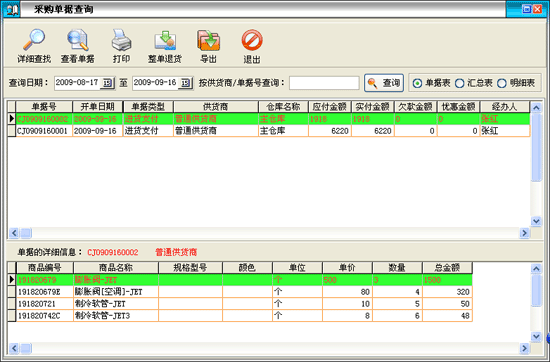This screenshot has height=362, width=550.
Task: Click the end date field 2009-09-16
Action: click(156, 83)
